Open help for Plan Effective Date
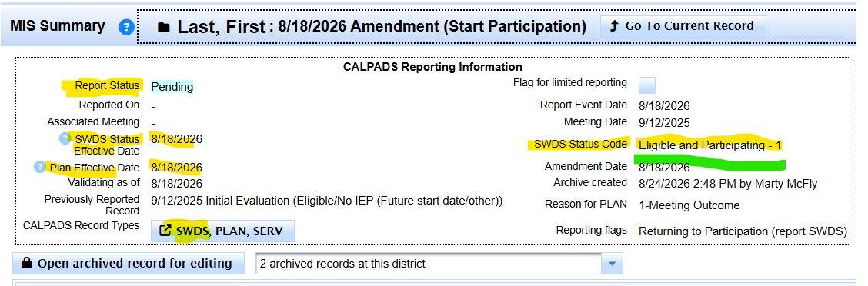Image resolution: width=868 pixels, height=286 pixels. click(x=40, y=167)
